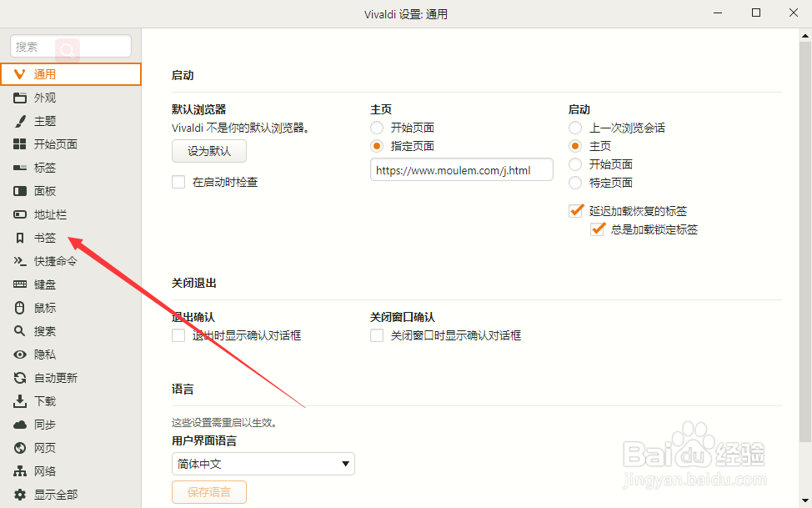The image size is (812, 508).
Task: Select 开始页面 radio under 启动
Action: point(575,164)
